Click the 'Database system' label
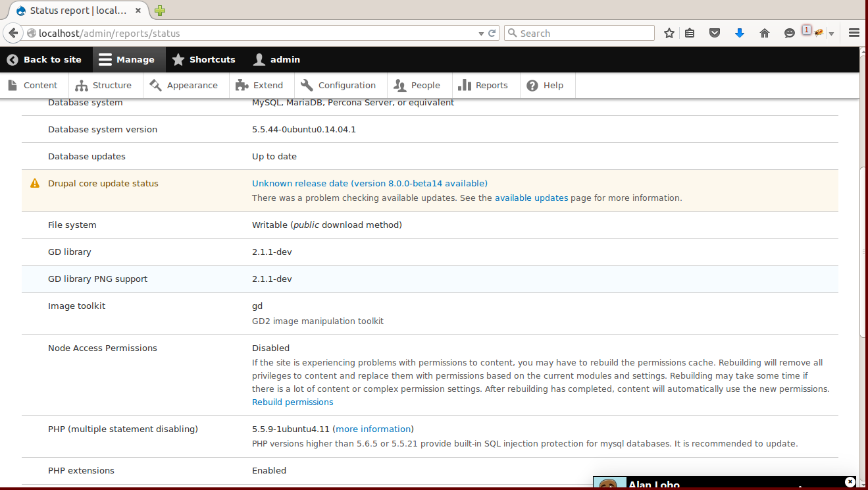 point(86,103)
